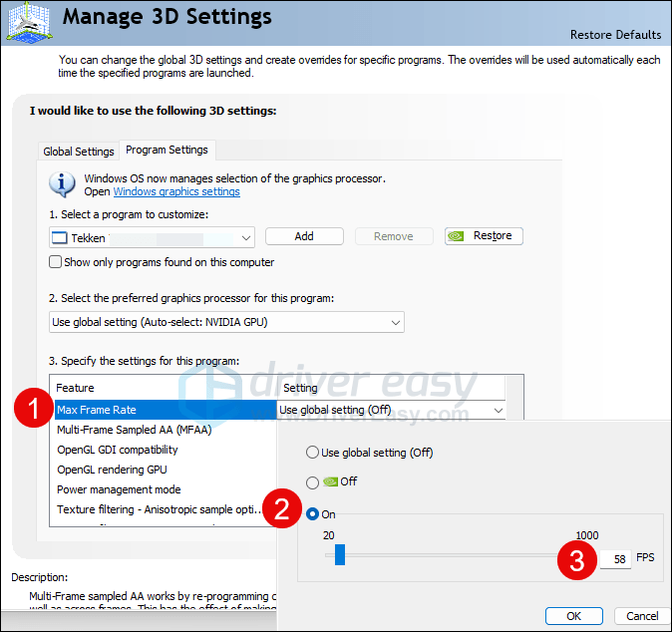Choose the On radio button for frame rate
This screenshot has width=672, height=632.
(x=314, y=513)
